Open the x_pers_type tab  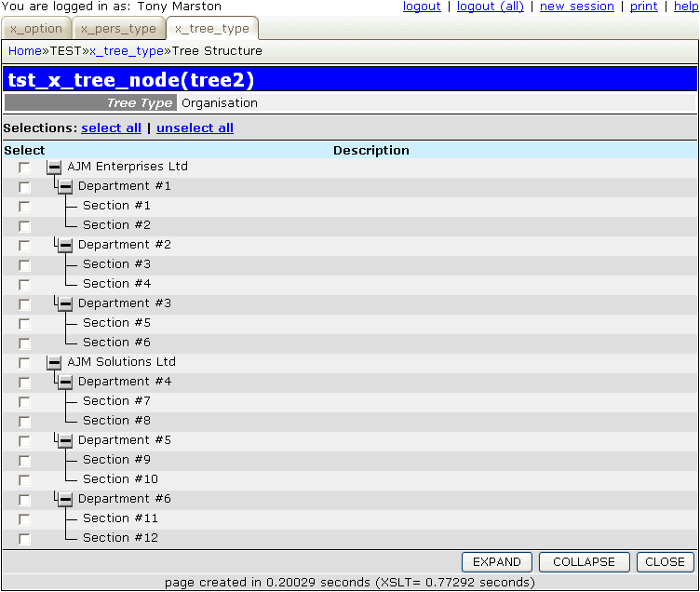click(x=117, y=29)
